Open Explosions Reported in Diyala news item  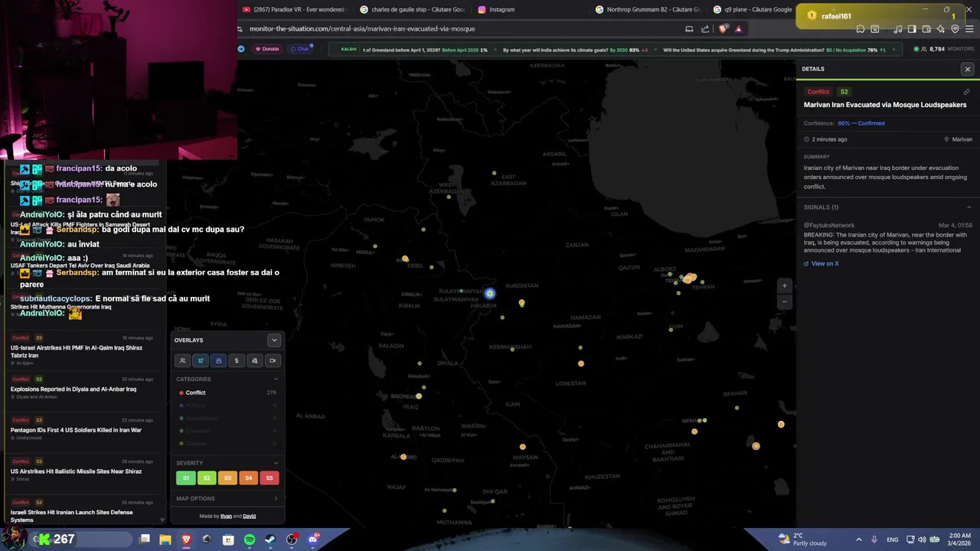(83, 387)
